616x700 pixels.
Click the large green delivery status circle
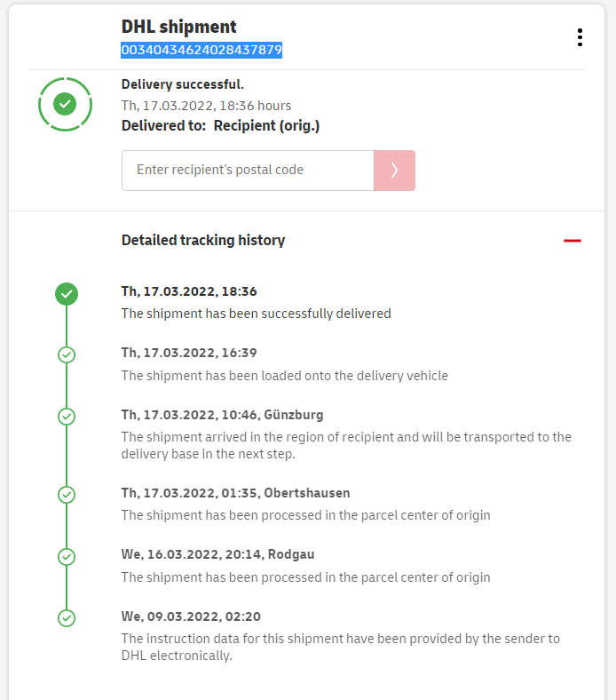65,105
